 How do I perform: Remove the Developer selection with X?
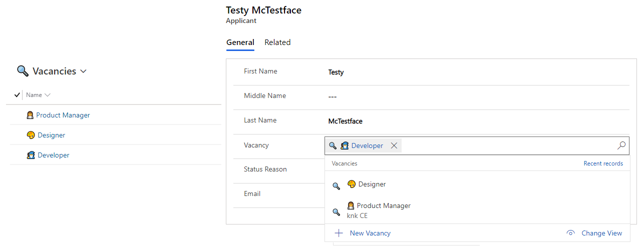point(394,145)
